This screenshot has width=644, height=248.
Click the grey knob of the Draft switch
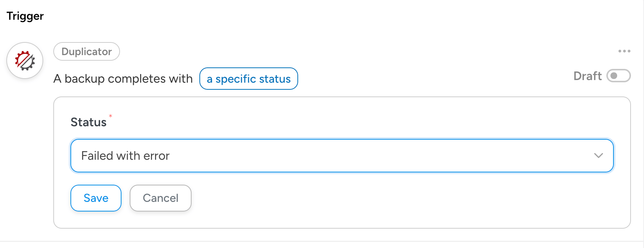tap(614, 76)
